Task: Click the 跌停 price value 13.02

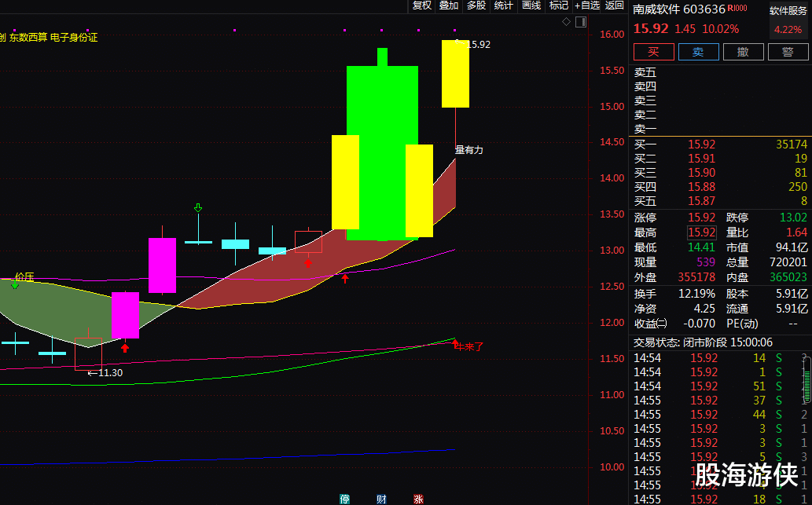Action: [x=793, y=218]
